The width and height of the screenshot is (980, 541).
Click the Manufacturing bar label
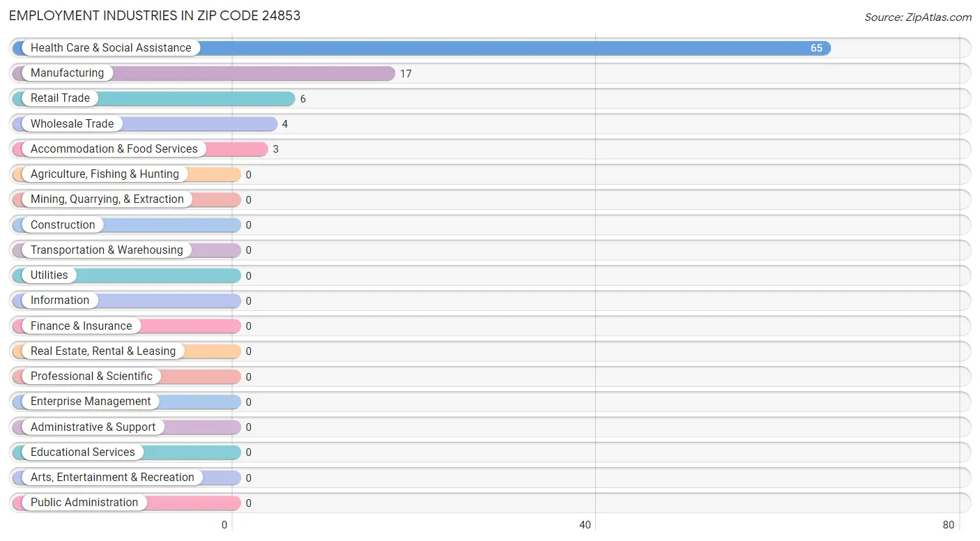(67, 73)
